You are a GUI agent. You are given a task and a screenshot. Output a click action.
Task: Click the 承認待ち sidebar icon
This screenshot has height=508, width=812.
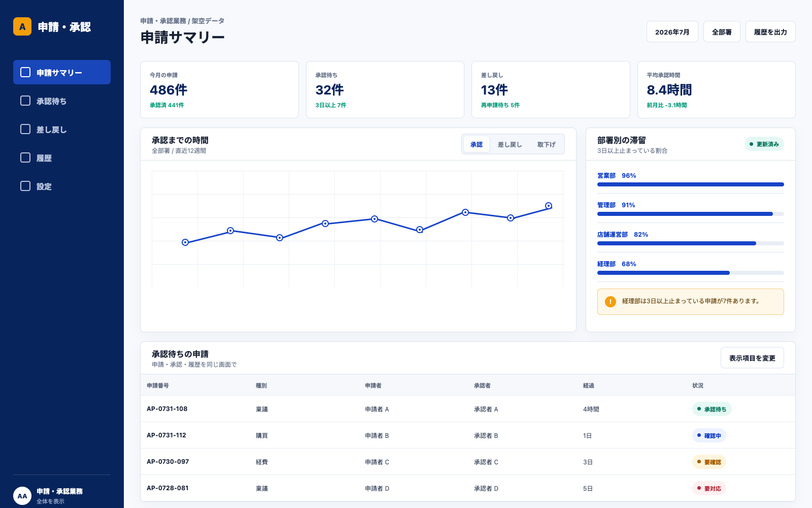[25, 101]
